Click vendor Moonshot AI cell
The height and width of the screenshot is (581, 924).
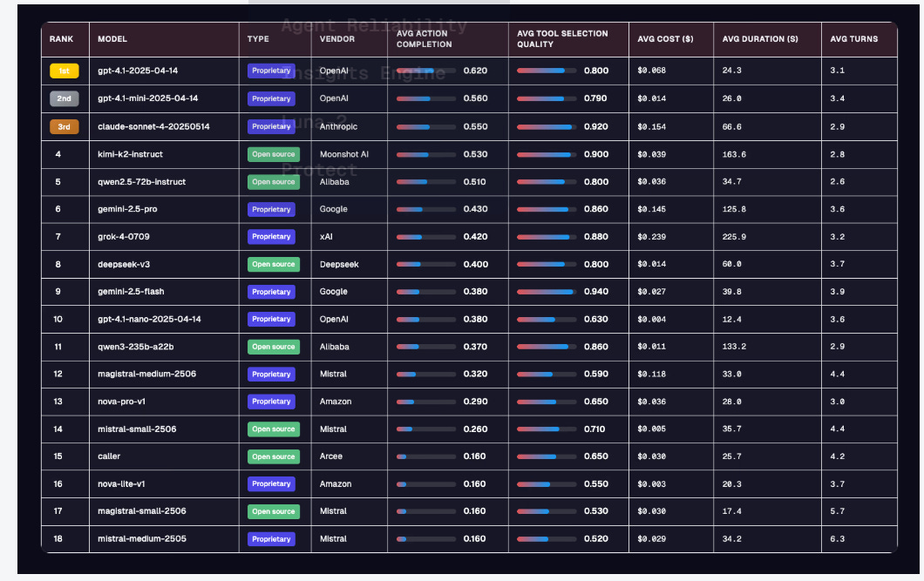pyautogui.click(x=344, y=154)
